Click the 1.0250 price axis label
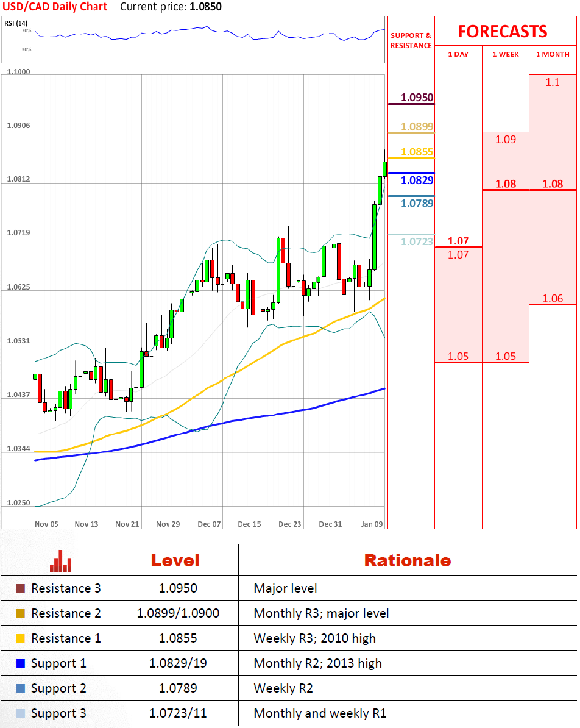Screen dimensions: 580x728 (18, 503)
